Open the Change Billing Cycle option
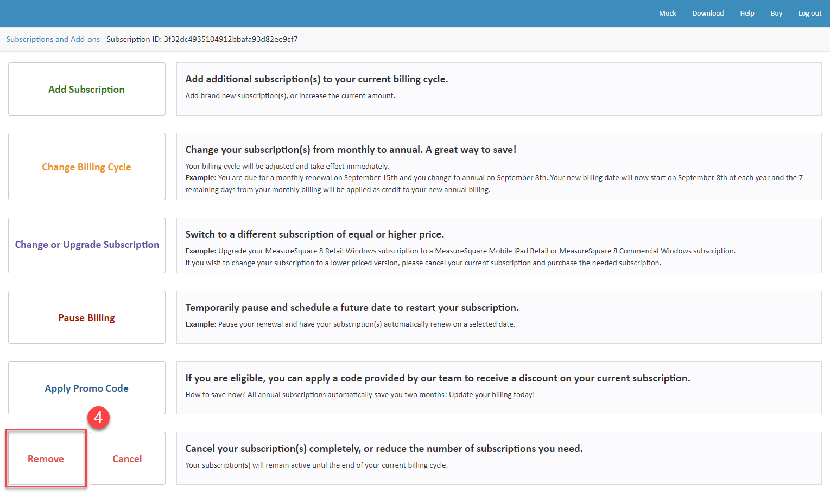Viewport: 830px width, 504px height. click(x=87, y=167)
